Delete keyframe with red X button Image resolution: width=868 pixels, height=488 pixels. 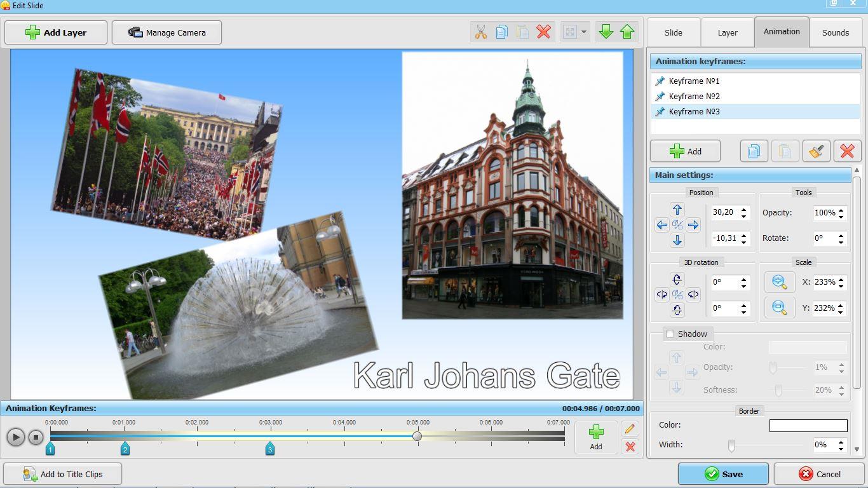coord(847,151)
